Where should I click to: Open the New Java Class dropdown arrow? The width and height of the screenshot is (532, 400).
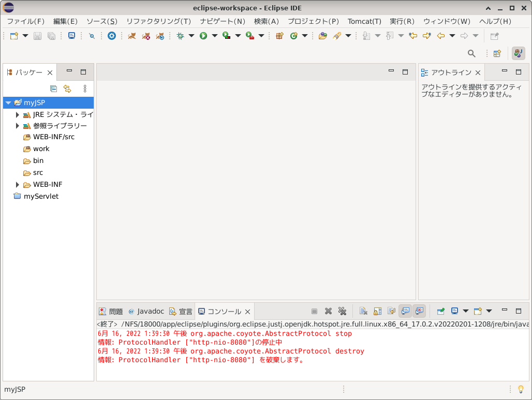(x=305, y=36)
